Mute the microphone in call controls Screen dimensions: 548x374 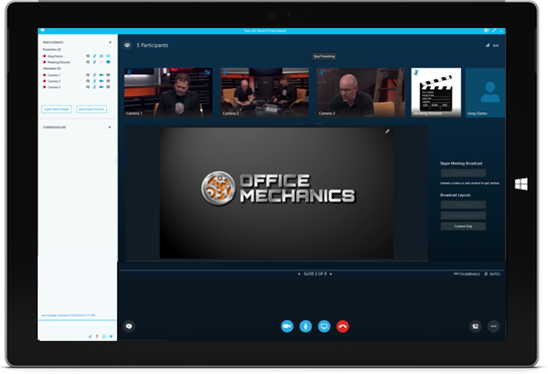click(305, 326)
